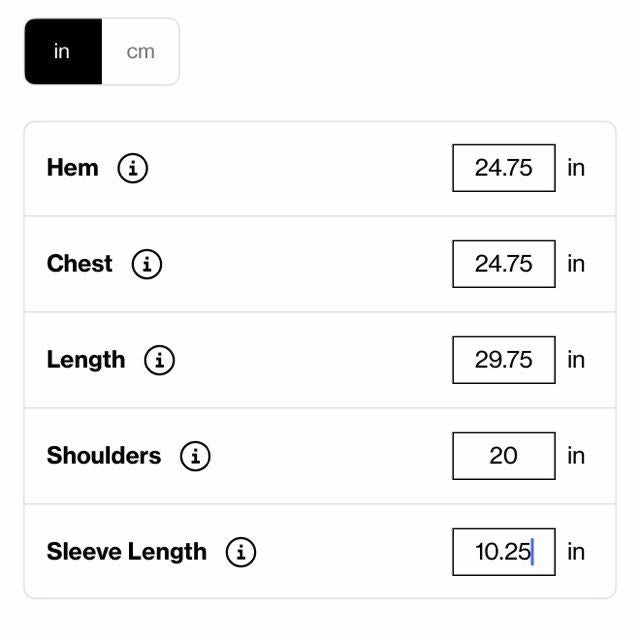640x640 pixels.
Task: Click the Hem row label
Action: pyautogui.click(x=73, y=168)
